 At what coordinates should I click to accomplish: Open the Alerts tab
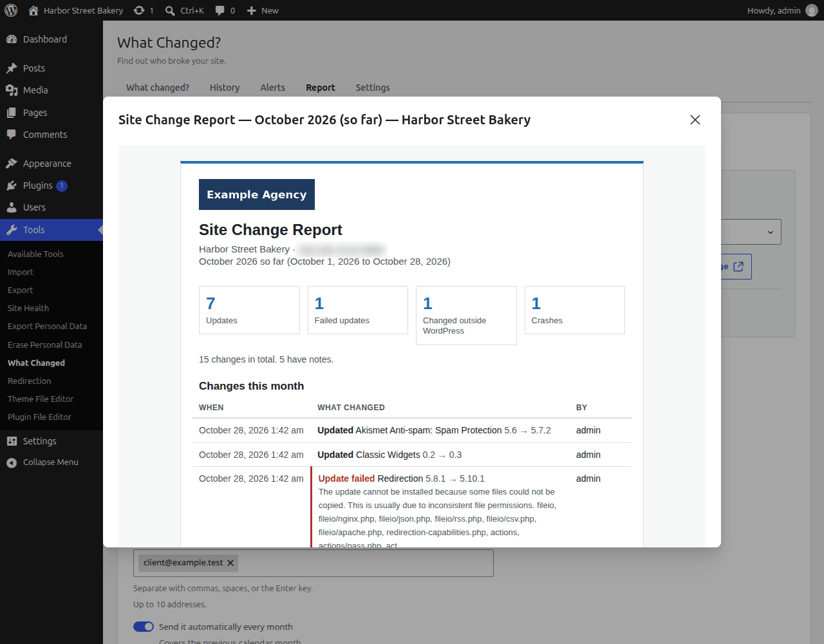[x=273, y=88]
